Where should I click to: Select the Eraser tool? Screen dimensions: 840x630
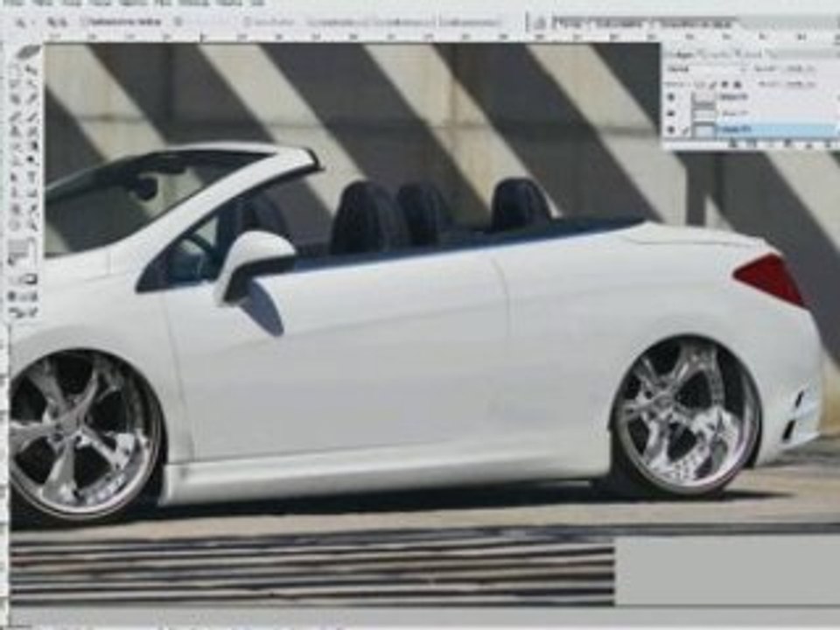coord(15,144)
